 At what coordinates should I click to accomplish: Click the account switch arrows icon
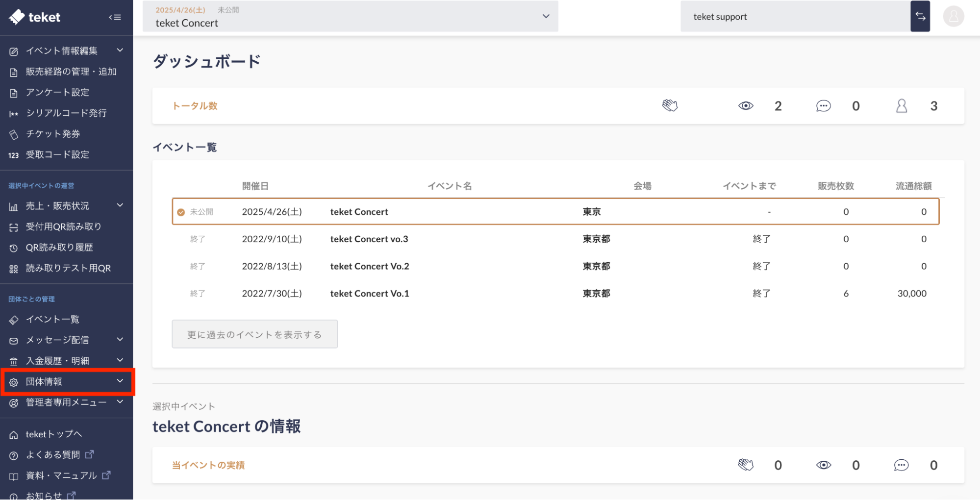point(920,17)
